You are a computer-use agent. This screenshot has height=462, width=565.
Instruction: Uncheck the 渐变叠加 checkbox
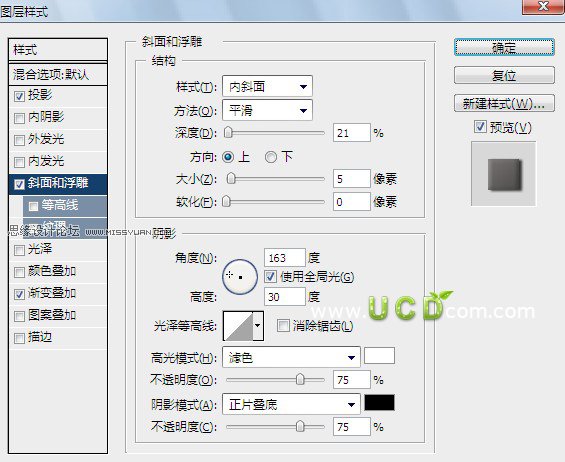[19, 294]
